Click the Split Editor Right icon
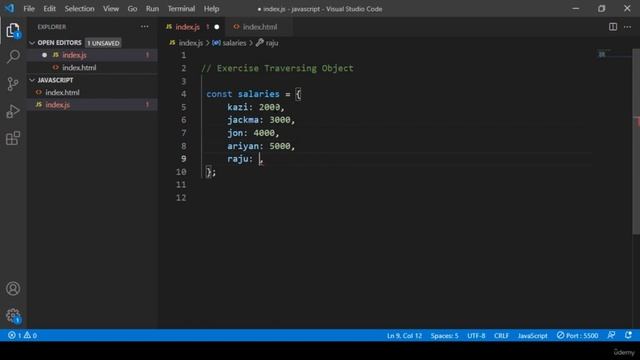 click(613, 27)
